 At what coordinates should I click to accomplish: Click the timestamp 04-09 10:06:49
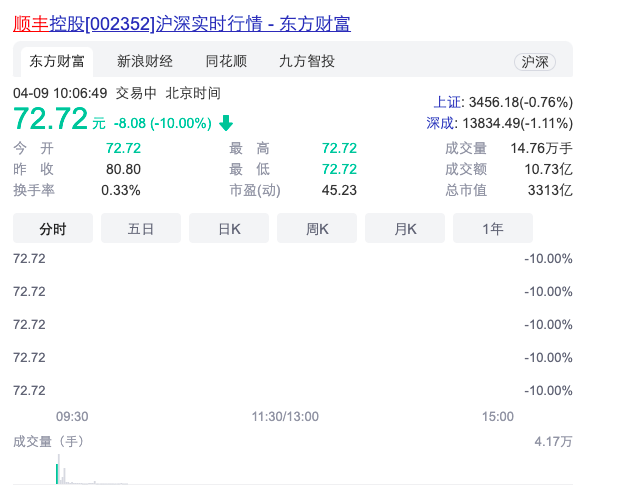[60, 94]
